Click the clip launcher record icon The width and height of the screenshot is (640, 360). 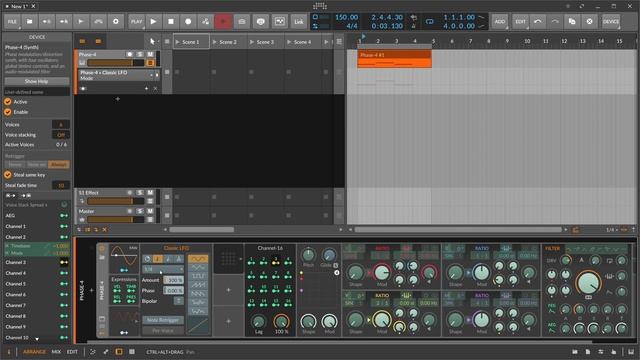click(x=242, y=22)
